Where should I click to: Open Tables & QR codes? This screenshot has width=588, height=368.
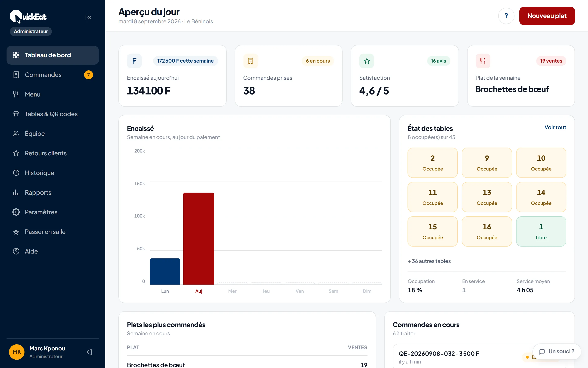click(x=52, y=114)
